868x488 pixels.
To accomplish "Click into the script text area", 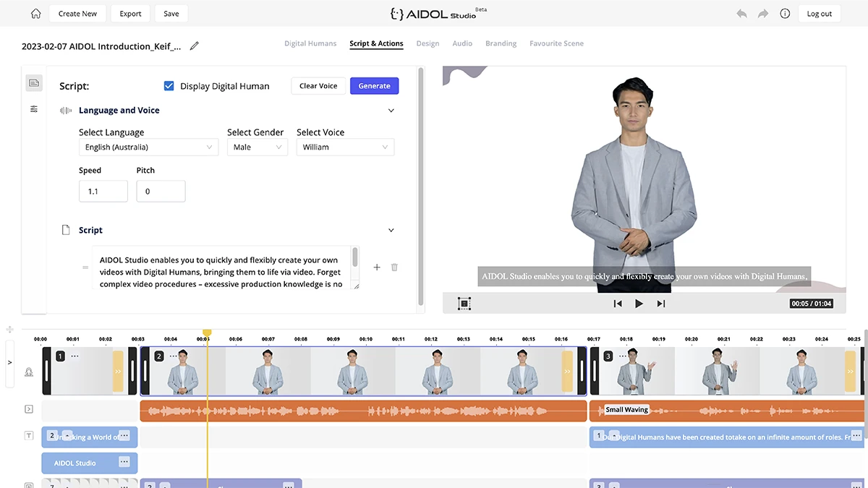I will 221,267.
